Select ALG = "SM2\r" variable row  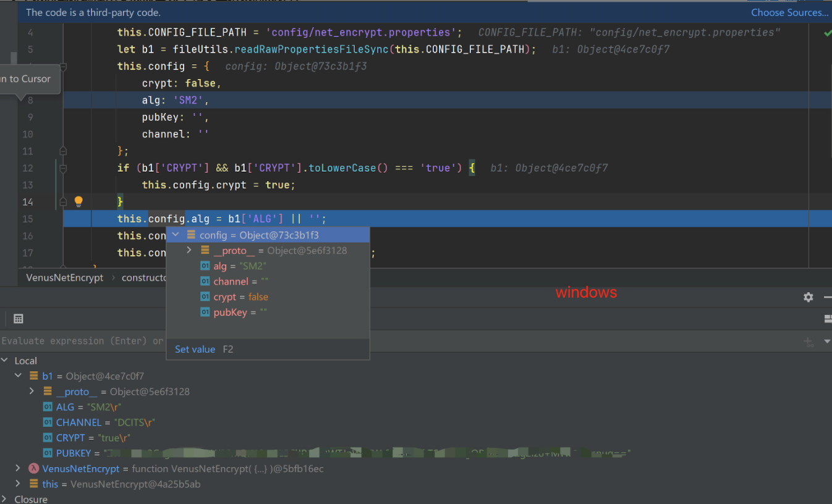[x=89, y=407]
